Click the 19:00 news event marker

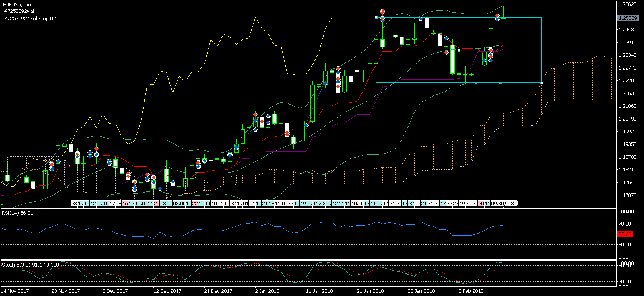140,203
